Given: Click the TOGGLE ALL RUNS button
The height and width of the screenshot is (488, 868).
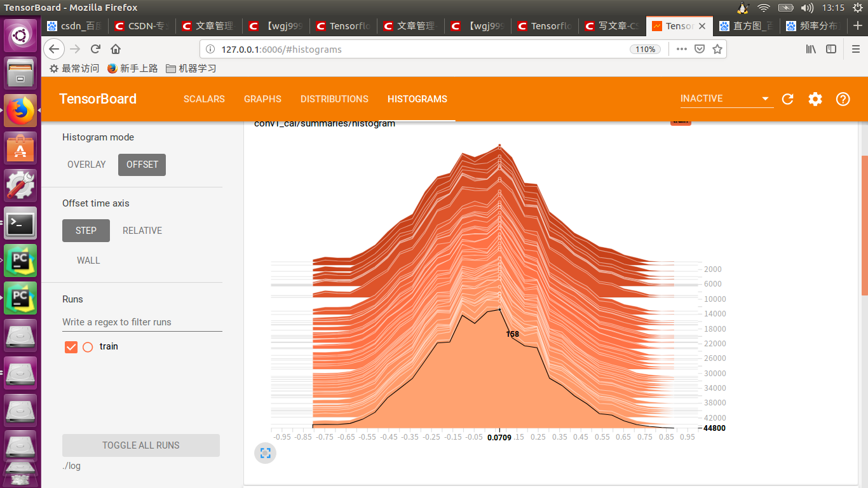Looking at the screenshot, I should [x=140, y=445].
